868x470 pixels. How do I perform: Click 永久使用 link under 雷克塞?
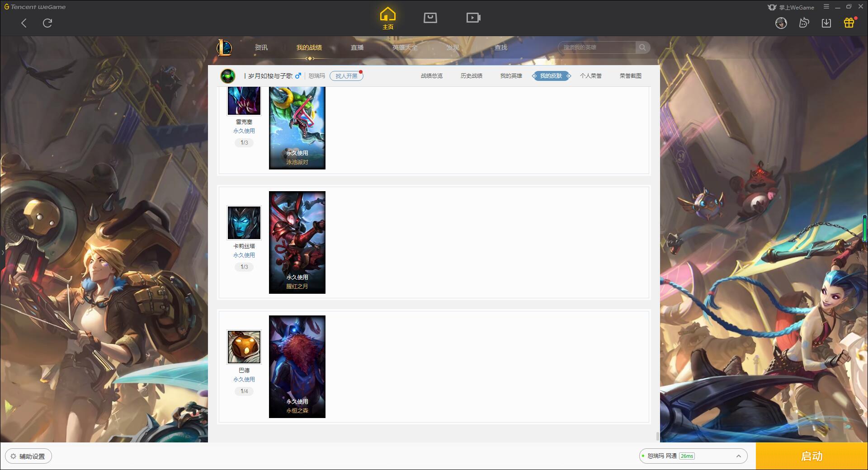click(x=244, y=131)
